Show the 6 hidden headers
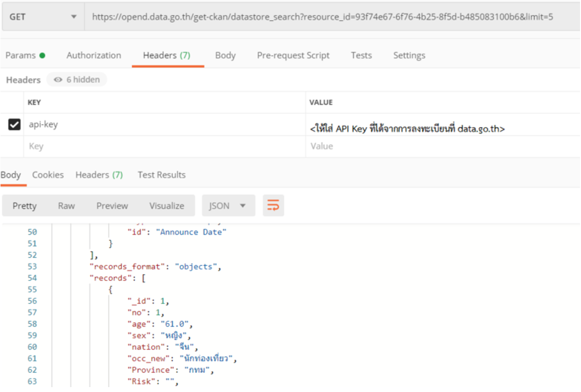This screenshot has width=581, height=392. [x=77, y=80]
